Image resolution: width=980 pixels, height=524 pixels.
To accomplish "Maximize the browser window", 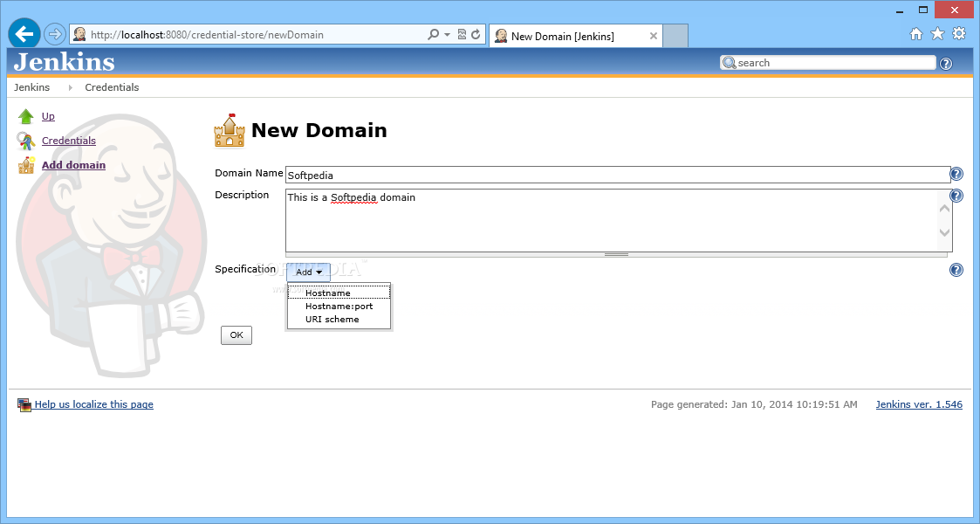I will click(923, 10).
